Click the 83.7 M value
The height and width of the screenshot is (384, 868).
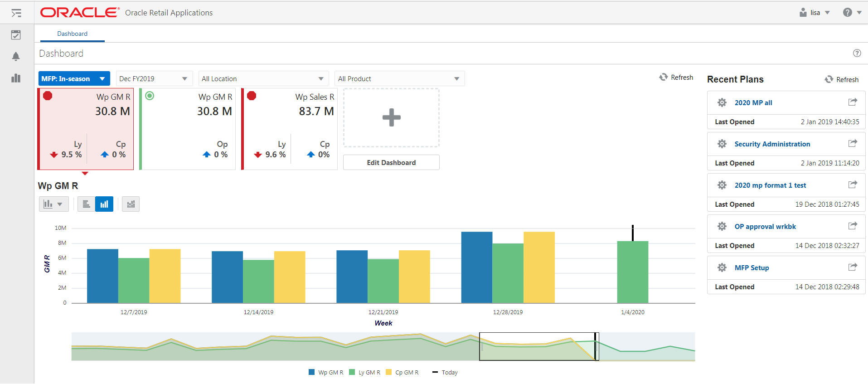coord(316,112)
